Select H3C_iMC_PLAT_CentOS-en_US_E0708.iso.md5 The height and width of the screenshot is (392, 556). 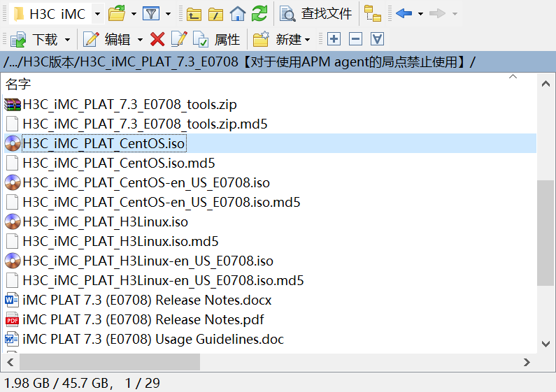pyautogui.click(x=162, y=203)
